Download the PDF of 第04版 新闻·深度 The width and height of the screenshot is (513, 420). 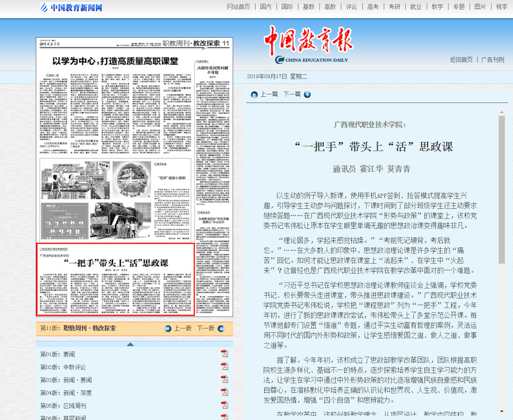pyautogui.click(x=224, y=391)
